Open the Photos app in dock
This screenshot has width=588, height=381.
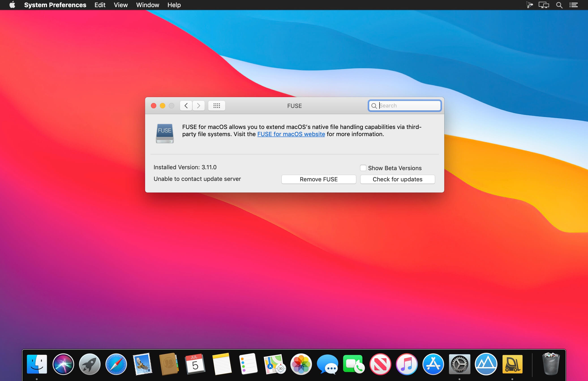(x=301, y=364)
